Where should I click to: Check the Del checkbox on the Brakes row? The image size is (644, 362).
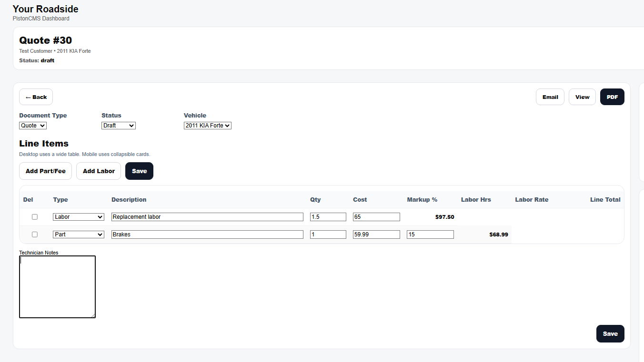(34, 234)
